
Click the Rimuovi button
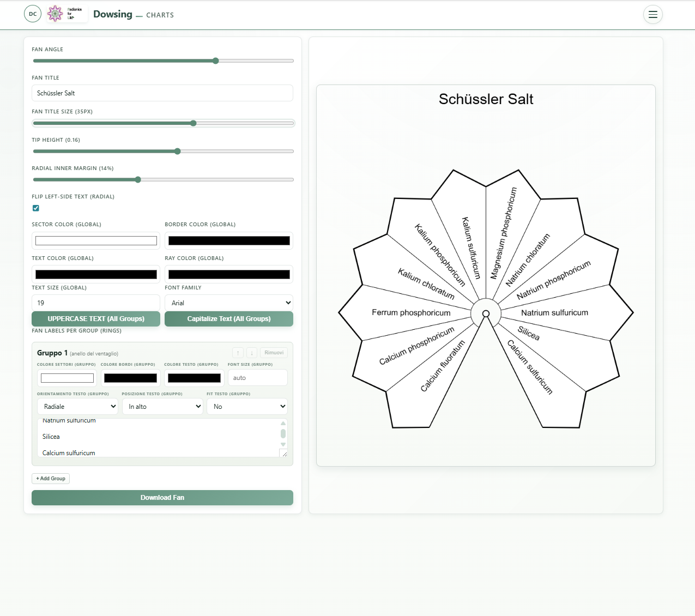tap(274, 353)
